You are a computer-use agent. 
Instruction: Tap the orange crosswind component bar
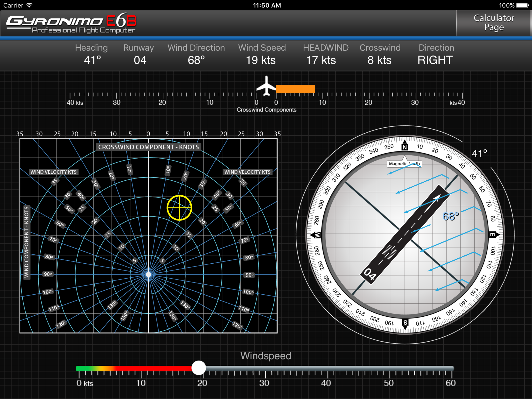pyautogui.click(x=295, y=89)
